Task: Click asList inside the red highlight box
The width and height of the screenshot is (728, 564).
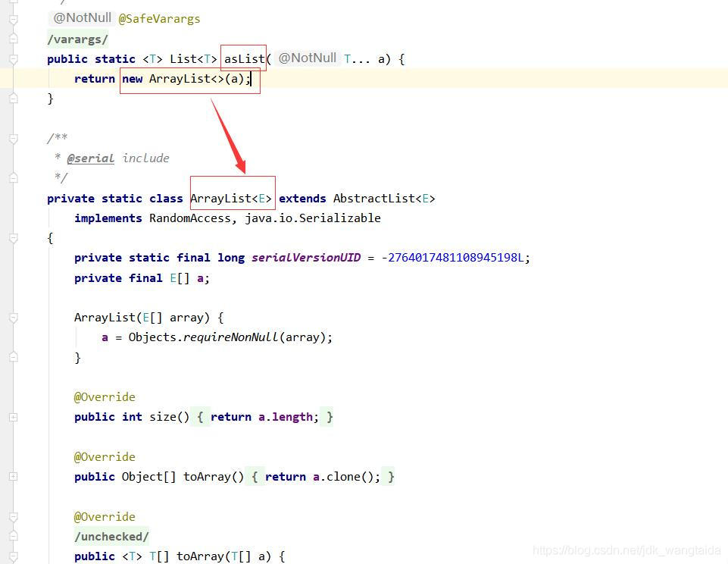Action: (x=243, y=58)
